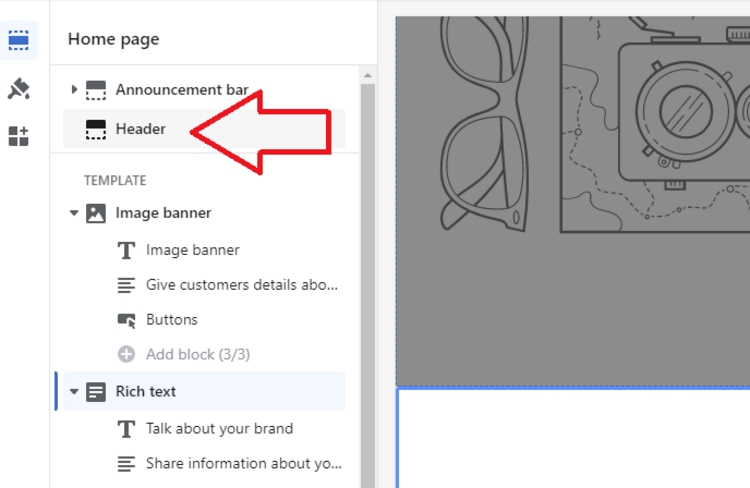Open the App embeds icon

(x=19, y=136)
